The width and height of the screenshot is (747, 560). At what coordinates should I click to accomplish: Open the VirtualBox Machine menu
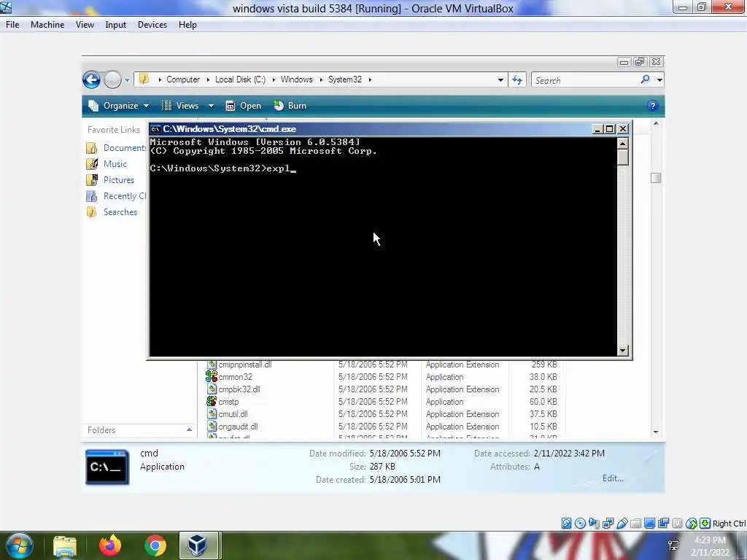(47, 25)
